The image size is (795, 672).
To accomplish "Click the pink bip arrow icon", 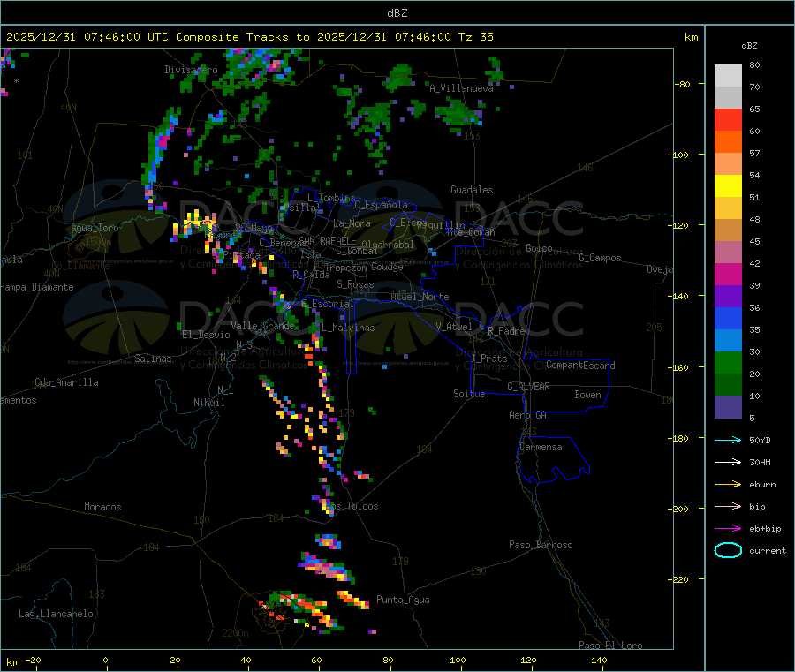I will [x=728, y=506].
